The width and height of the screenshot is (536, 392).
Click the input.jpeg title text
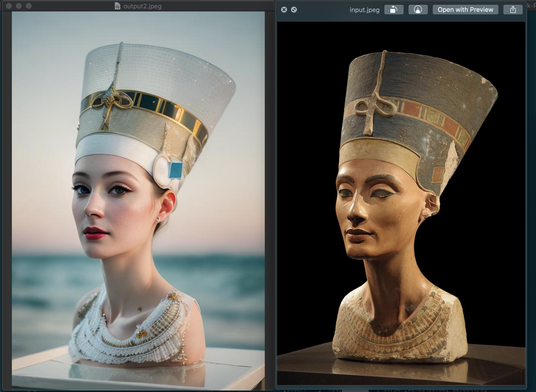pyautogui.click(x=364, y=10)
